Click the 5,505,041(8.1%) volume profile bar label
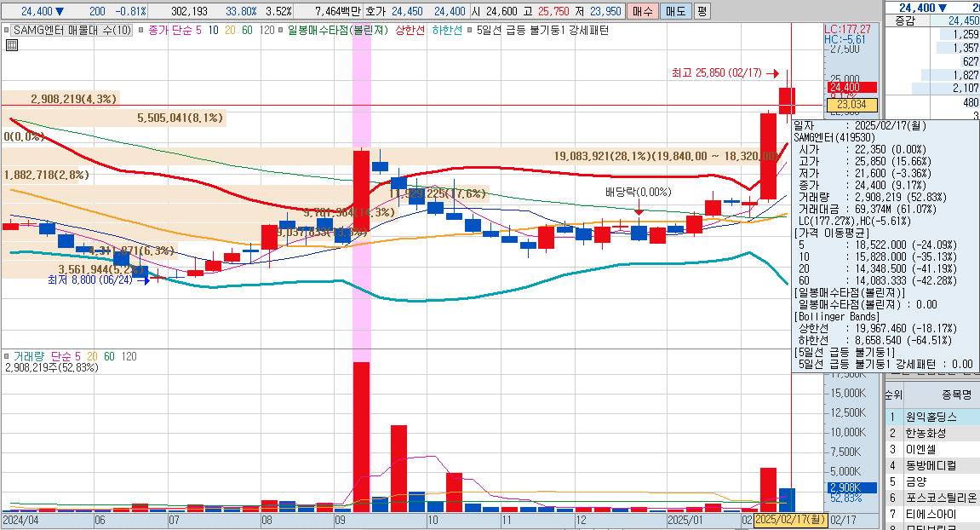980x530 pixels. tap(180, 118)
